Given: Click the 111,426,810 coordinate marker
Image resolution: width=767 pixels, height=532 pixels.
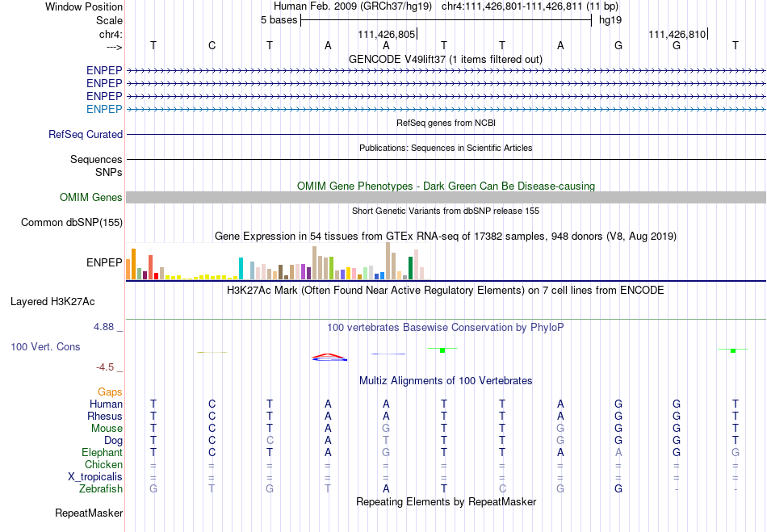Looking at the screenshot, I should [x=677, y=34].
